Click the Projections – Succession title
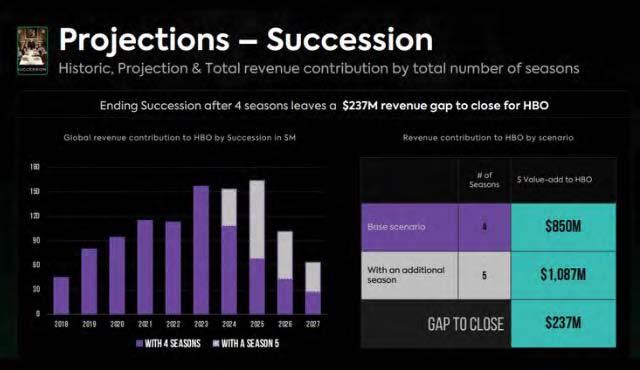 click(x=246, y=40)
